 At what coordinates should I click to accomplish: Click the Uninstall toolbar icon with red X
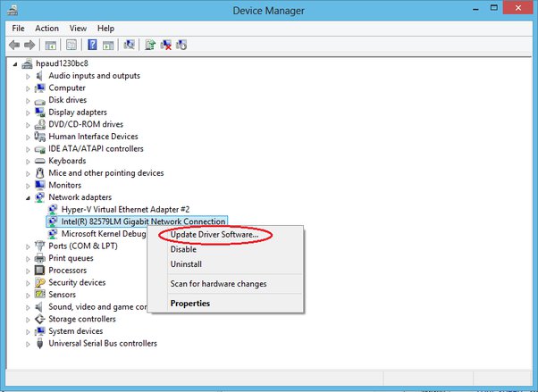coord(166,45)
